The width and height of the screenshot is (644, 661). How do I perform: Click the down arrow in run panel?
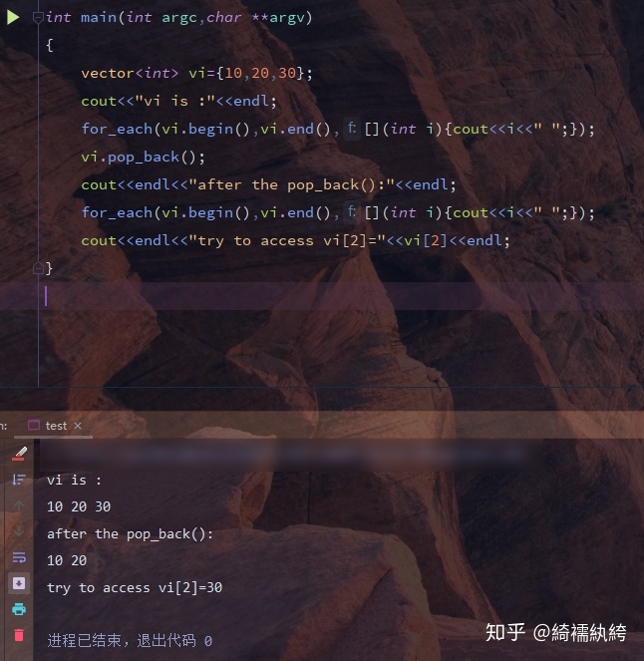coord(19,531)
